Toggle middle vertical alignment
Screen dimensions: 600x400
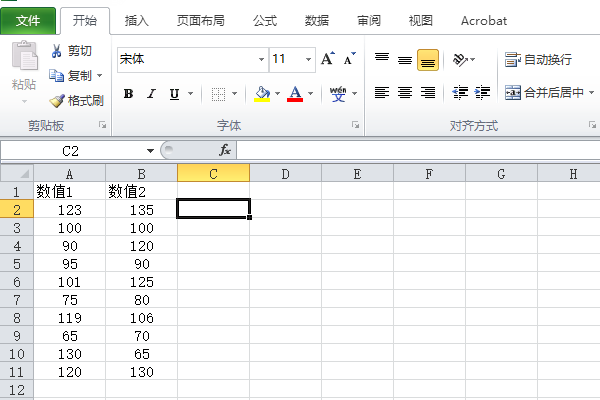tap(405, 60)
